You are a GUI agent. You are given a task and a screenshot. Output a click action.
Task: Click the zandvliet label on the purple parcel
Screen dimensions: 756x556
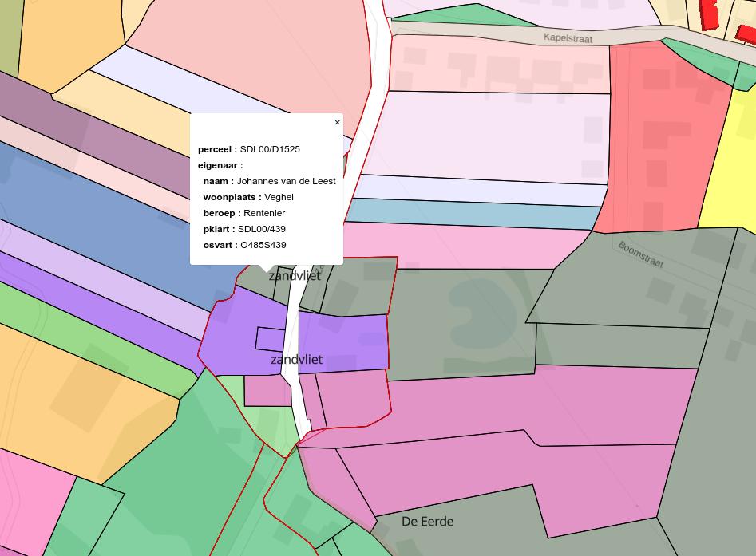click(x=296, y=360)
